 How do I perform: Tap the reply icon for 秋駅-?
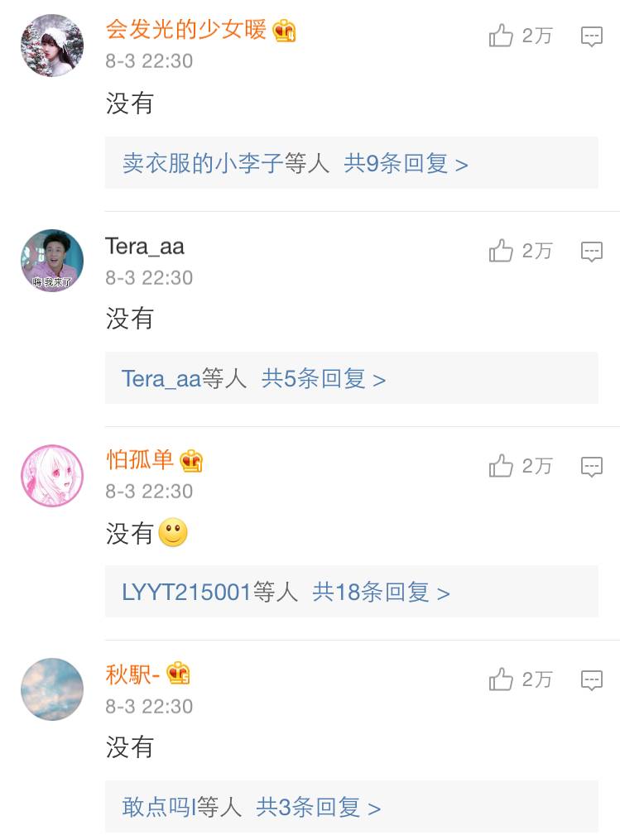point(591,680)
